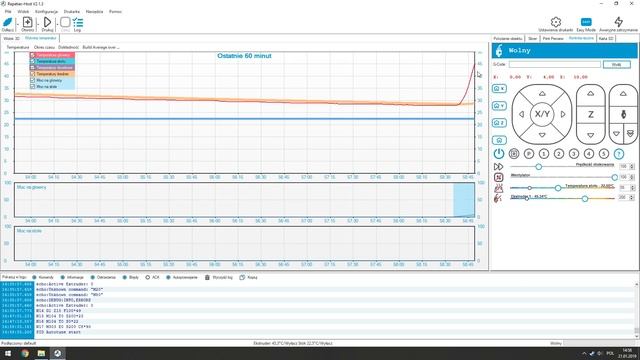Raise Z axis with up arrow
640x360 pixels.
pyautogui.click(x=591, y=94)
